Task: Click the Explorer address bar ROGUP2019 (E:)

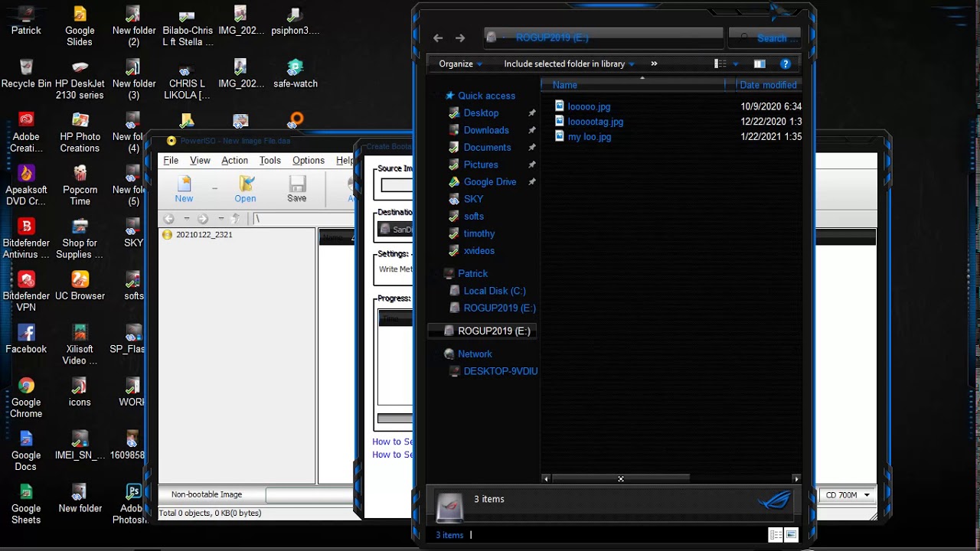Action: 605,37
